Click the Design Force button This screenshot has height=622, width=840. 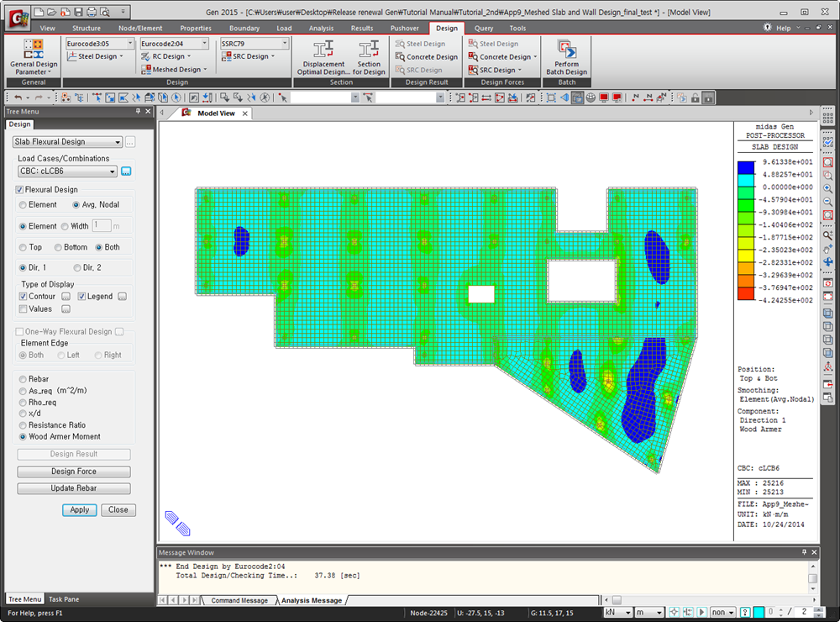coord(74,472)
